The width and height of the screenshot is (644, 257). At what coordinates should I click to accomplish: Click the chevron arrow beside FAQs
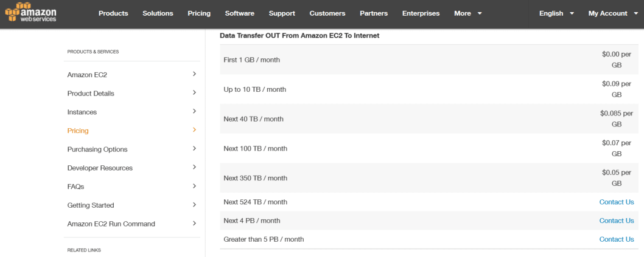pyautogui.click(x=194, y=186)
